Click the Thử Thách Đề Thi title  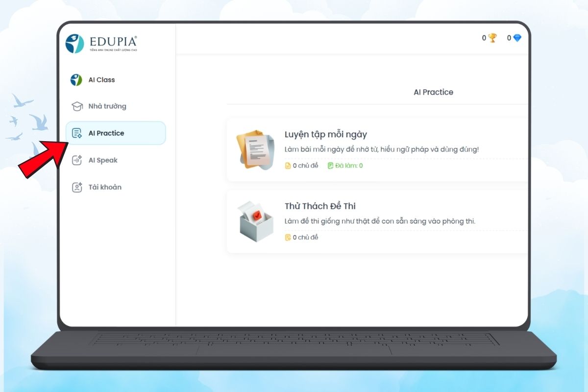320,206
